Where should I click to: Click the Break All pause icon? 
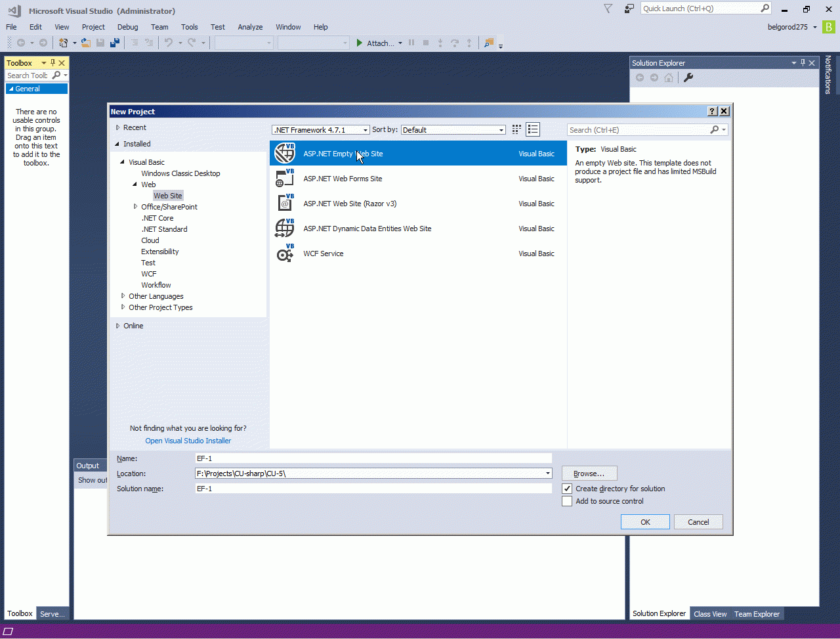click(411, 43)
